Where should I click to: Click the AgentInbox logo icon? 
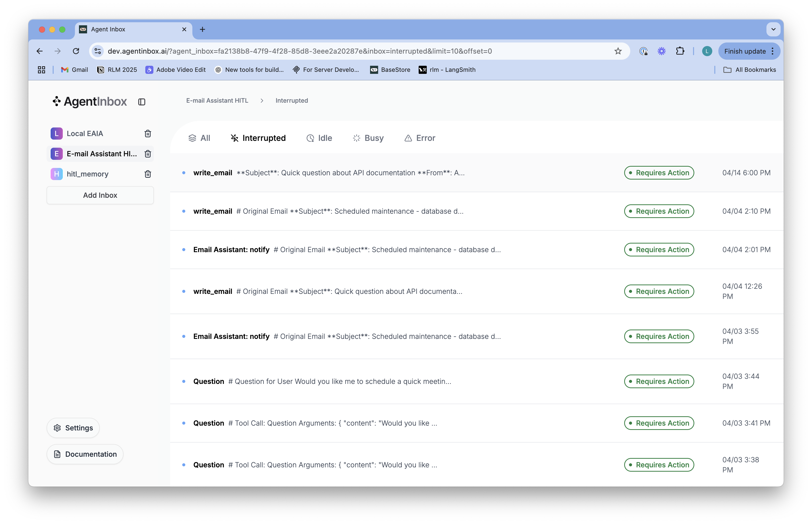pyautogui.click(x=56, y=101)
